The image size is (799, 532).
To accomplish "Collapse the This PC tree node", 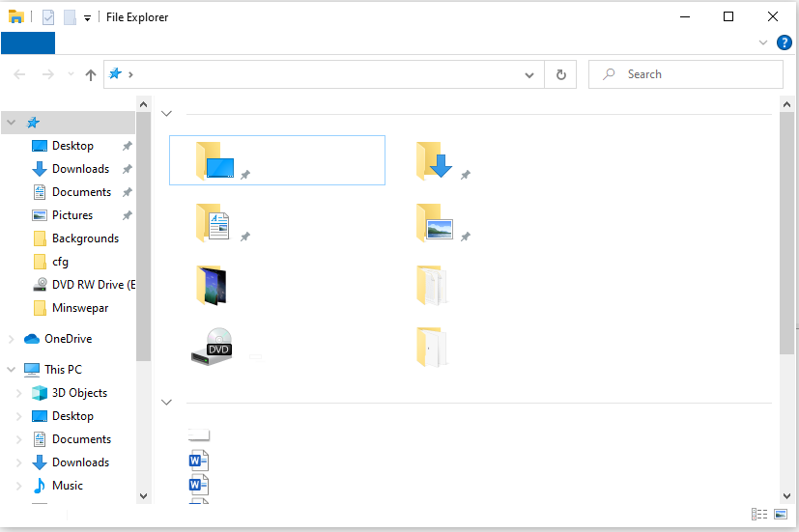I will [12, 369].
